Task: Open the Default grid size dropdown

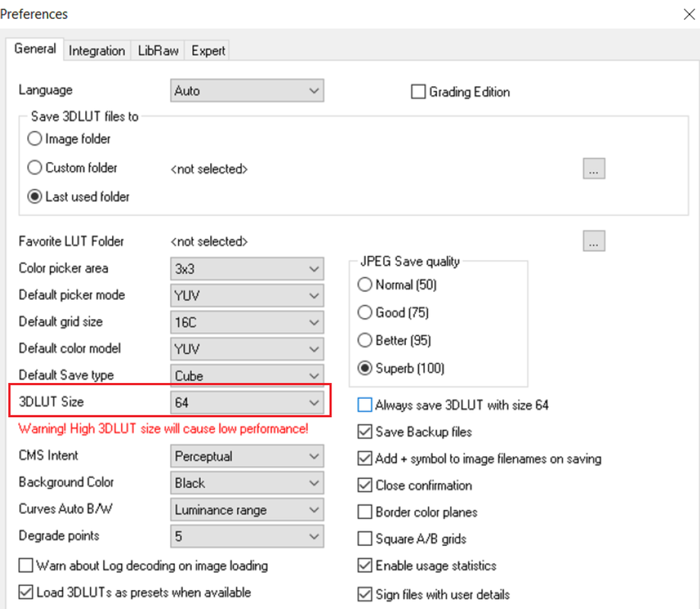Action: [247, 322]
